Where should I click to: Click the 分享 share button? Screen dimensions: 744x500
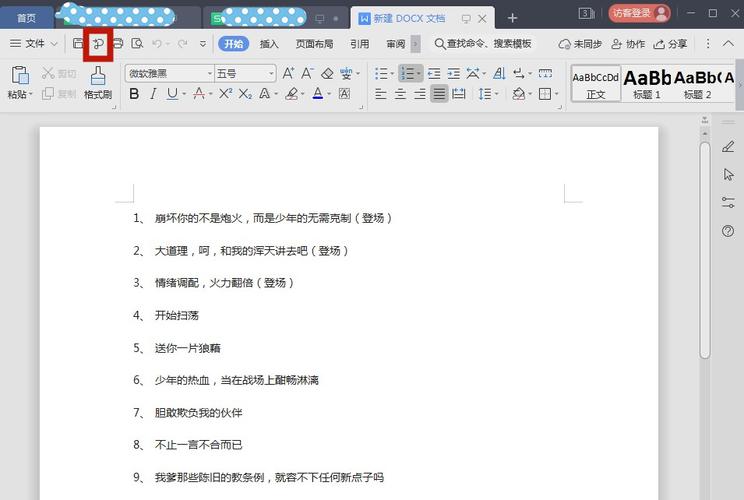click(x=670, y=44)
